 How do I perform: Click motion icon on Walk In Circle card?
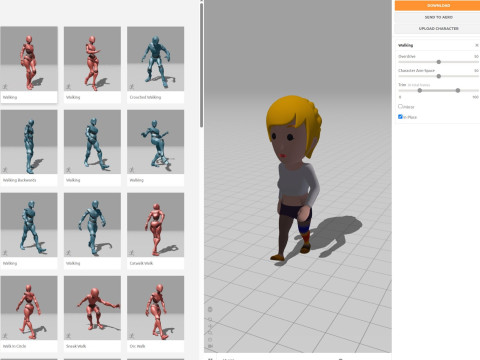pyautogui.click(x=5, y=336)
